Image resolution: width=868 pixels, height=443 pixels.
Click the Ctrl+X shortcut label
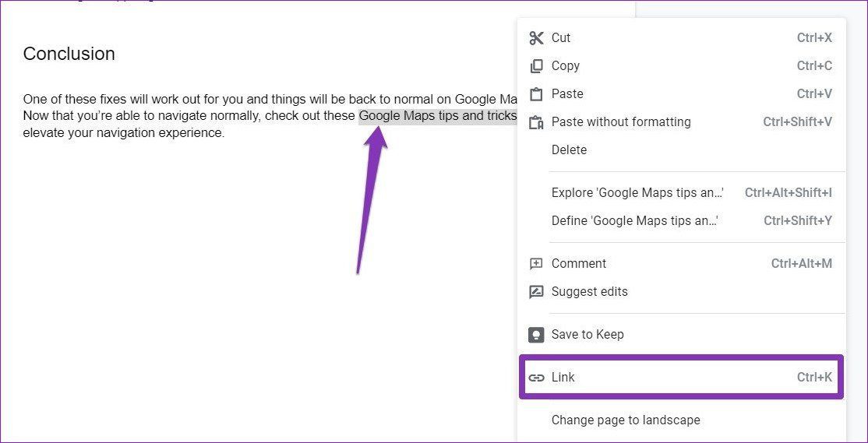tap(814, 37)
